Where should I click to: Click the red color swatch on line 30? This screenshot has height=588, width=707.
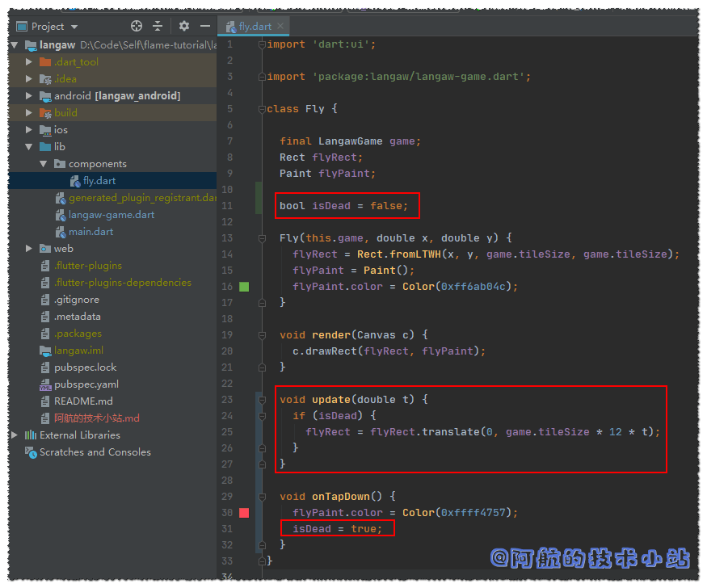tap(244, 513)
